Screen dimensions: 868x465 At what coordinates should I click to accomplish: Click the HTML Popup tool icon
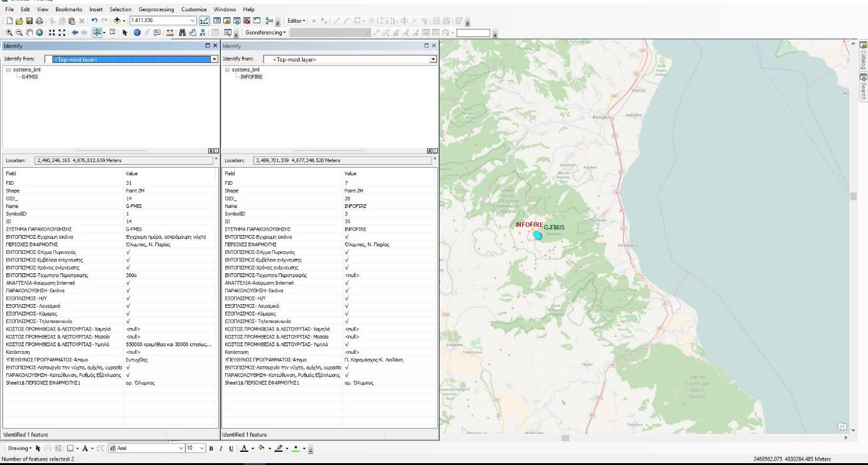(157, 33)
